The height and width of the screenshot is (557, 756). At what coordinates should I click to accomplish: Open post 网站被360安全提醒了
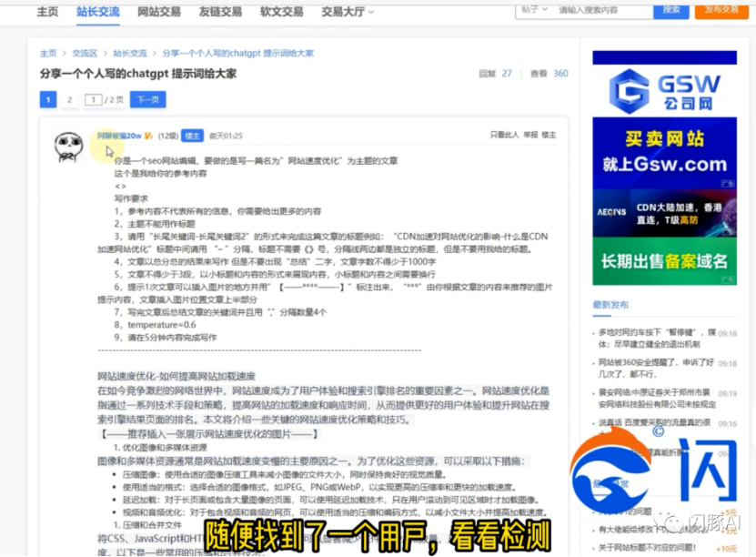(x=656, y=368)
